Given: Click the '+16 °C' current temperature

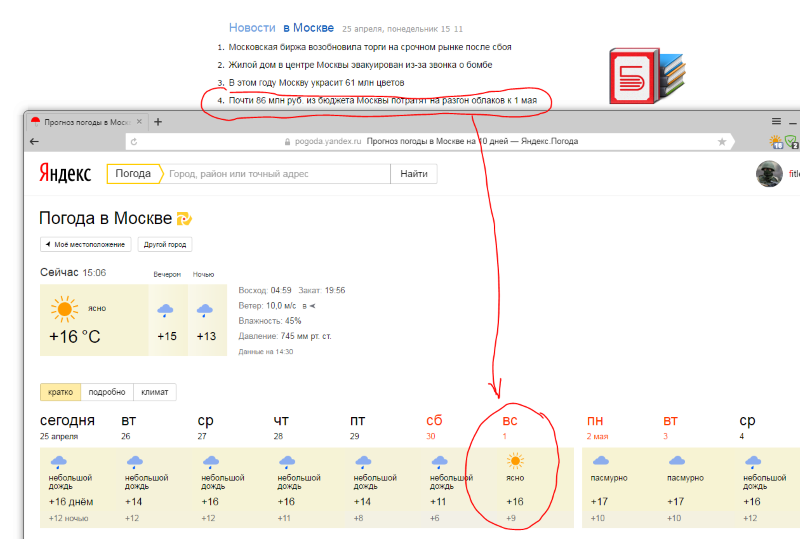Looking at the screenshot, I should [x=74, y=337].
